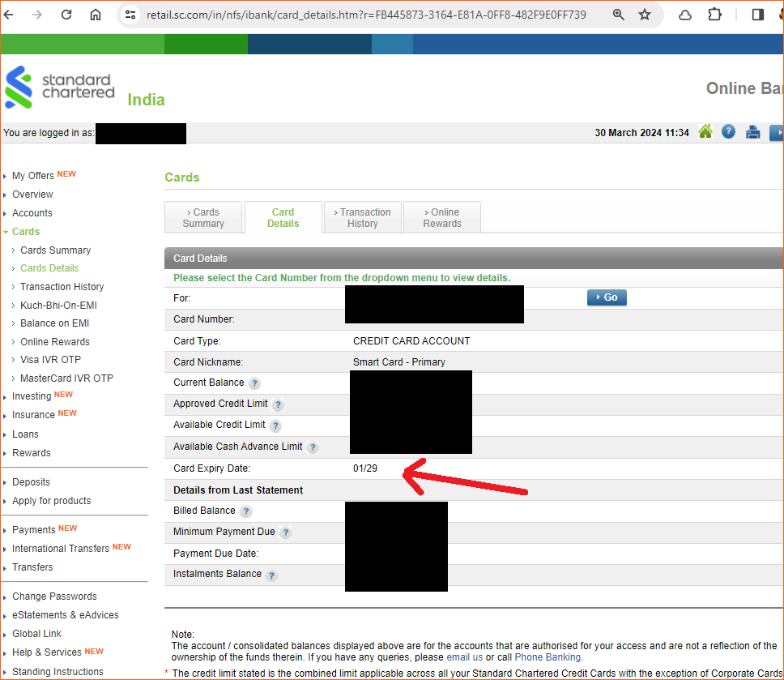Open the Online Rewards tab
The height and width of the screenshot is (680, 784).
pos(442,218)
